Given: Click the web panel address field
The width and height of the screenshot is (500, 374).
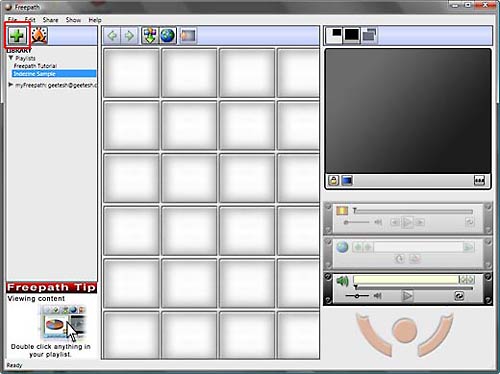Looking at the screenshot, I should pyautogui.click(x=418, y=247).
